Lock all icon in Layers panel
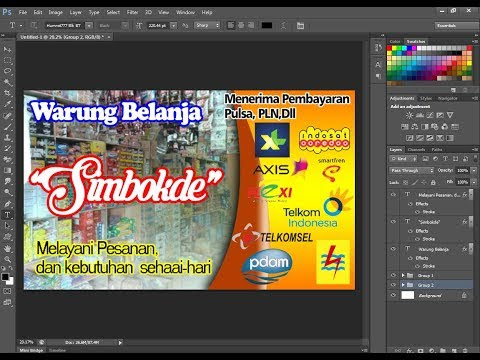 click(433, 182)
